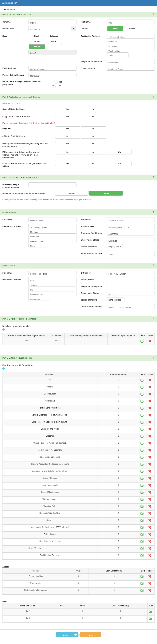
Task: Mark No for Copy of ID
Action: tap(93, 129)
